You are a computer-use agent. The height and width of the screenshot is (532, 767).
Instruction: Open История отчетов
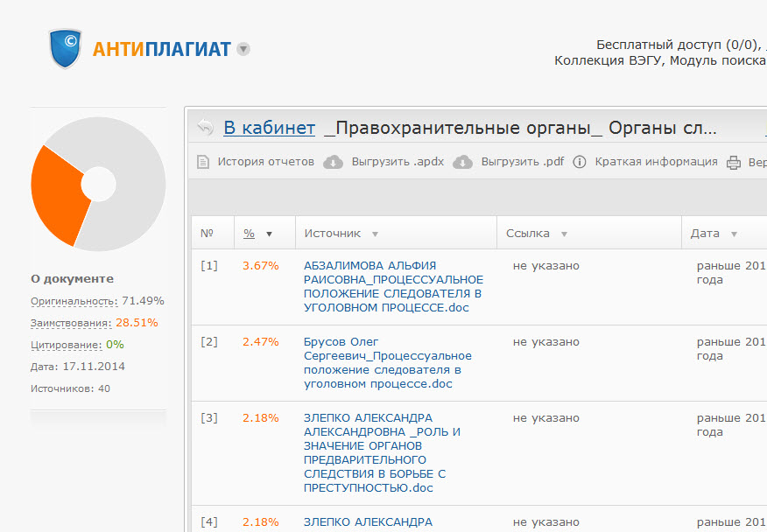265,162
